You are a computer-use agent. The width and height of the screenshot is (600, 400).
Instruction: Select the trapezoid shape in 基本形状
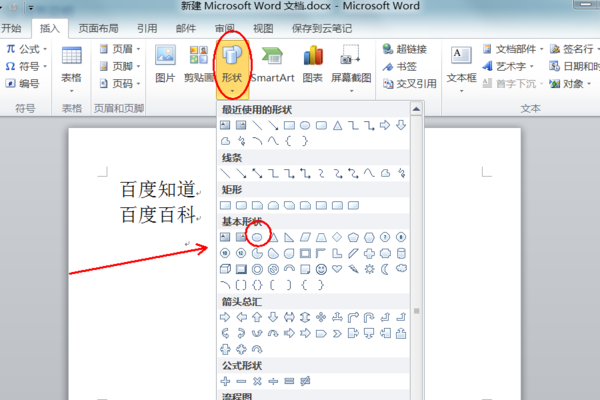click(321, 237)
